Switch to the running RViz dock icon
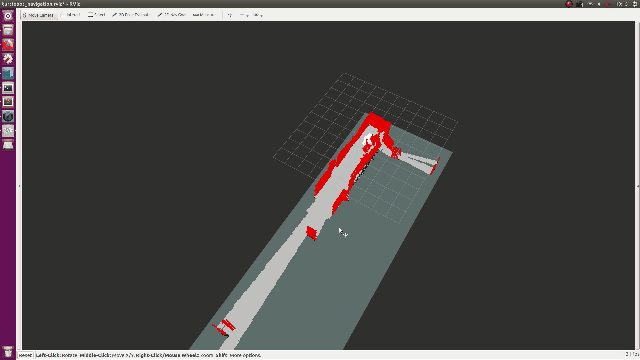Image resolution: width=640 pixels, height=360 pixels. pyautogui.click(x=8, y=131)
